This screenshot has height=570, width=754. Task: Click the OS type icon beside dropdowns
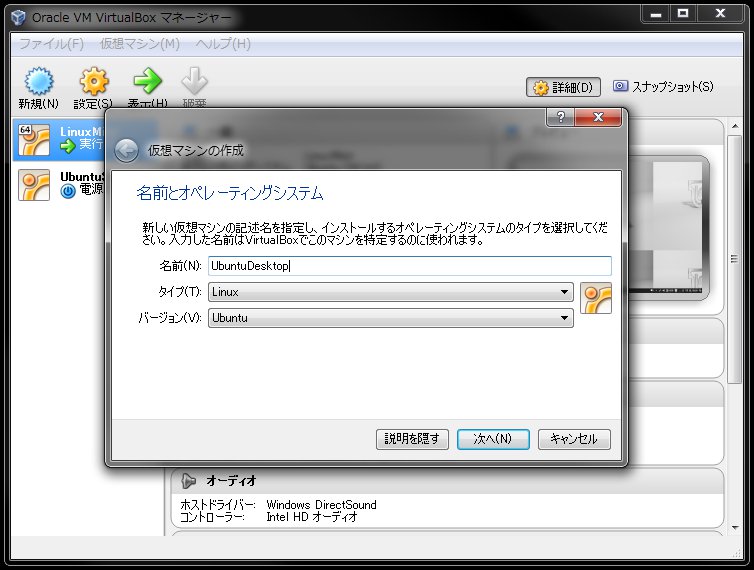point(596,298)
